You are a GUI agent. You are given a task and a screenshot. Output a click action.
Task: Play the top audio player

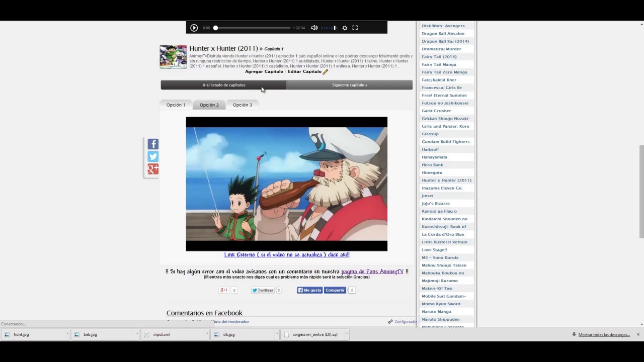194,28
